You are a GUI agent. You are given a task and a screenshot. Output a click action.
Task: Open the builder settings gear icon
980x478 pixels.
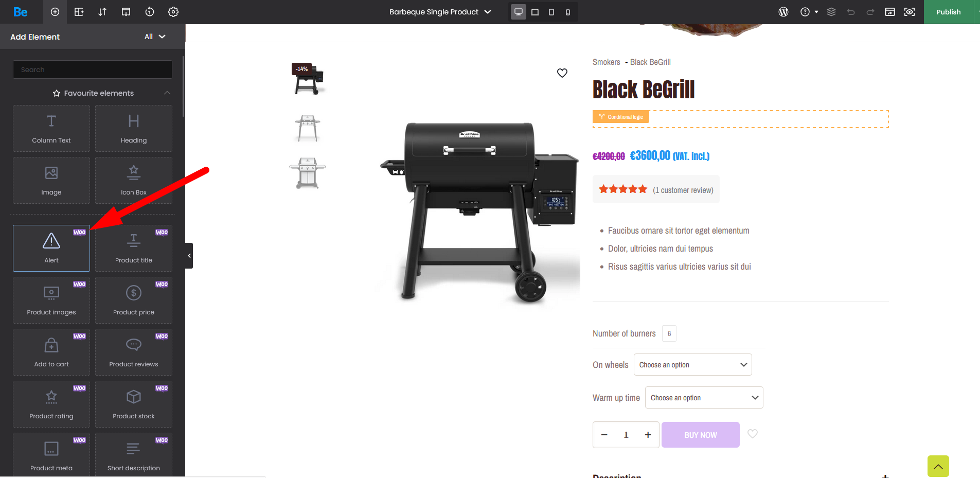pos(173,12)
